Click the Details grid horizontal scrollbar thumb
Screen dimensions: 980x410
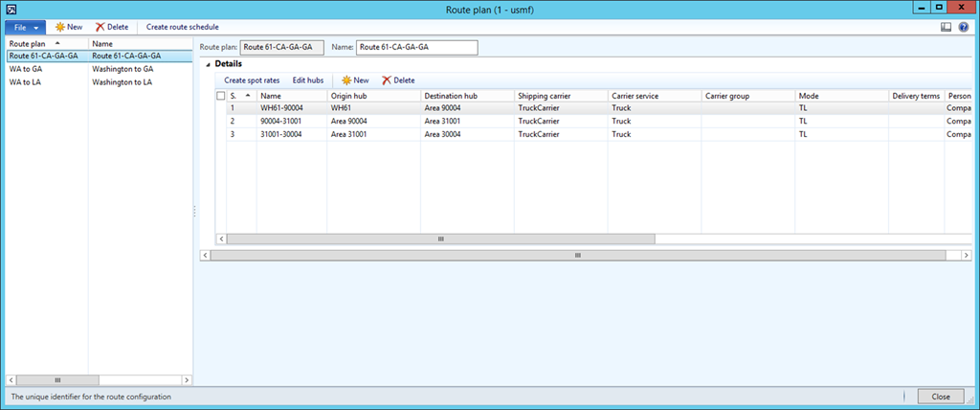[441, 239]
